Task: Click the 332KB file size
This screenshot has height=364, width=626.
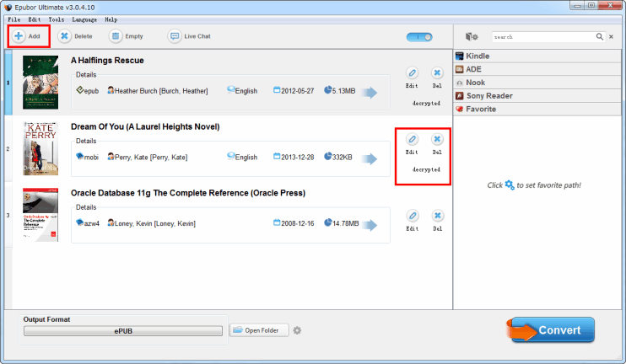Action: point(343,157)
